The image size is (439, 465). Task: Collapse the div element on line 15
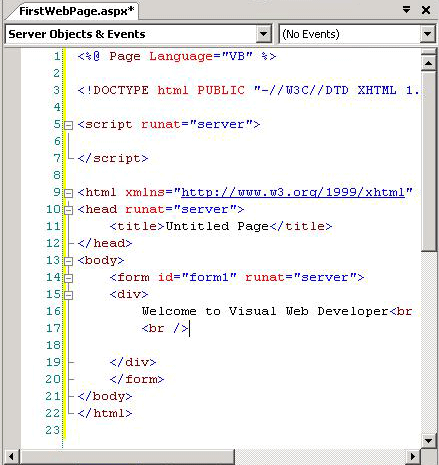click(x=68, y=295)
